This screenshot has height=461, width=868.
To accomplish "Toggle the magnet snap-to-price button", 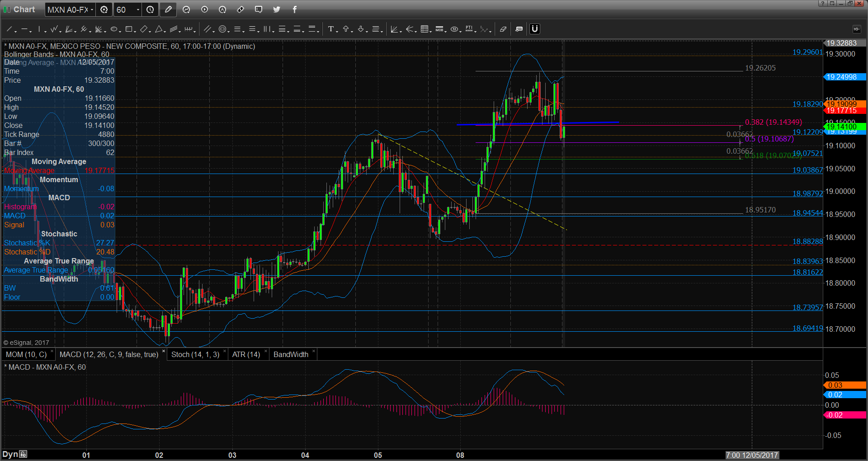I will [535, 29].
